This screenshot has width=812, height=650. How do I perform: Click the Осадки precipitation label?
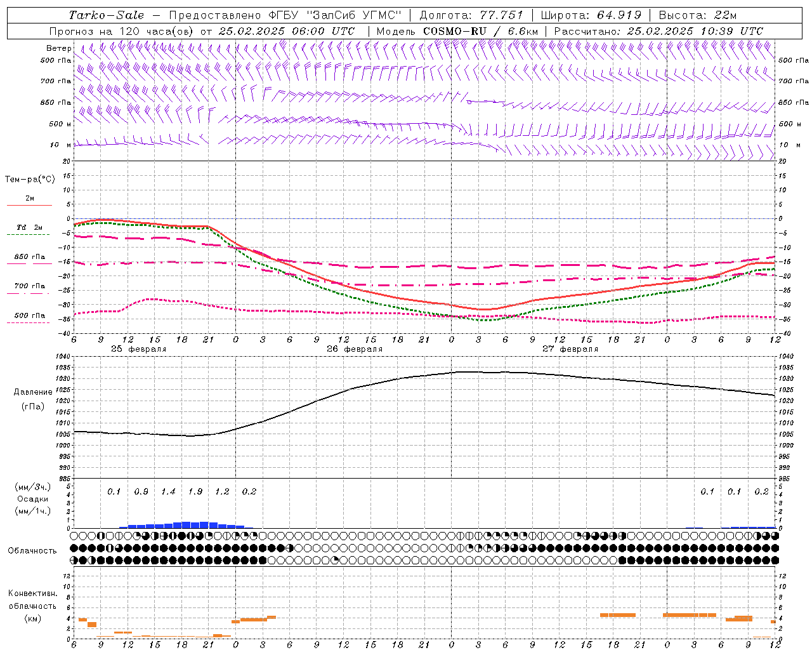tap(33, 499)
